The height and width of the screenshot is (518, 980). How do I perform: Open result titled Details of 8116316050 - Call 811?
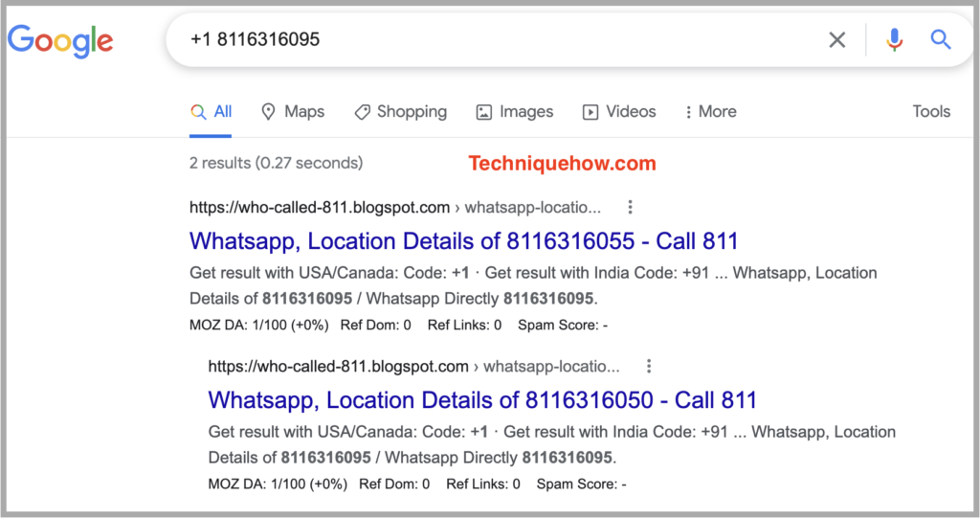pyautogui.click(x=482, y=400)
